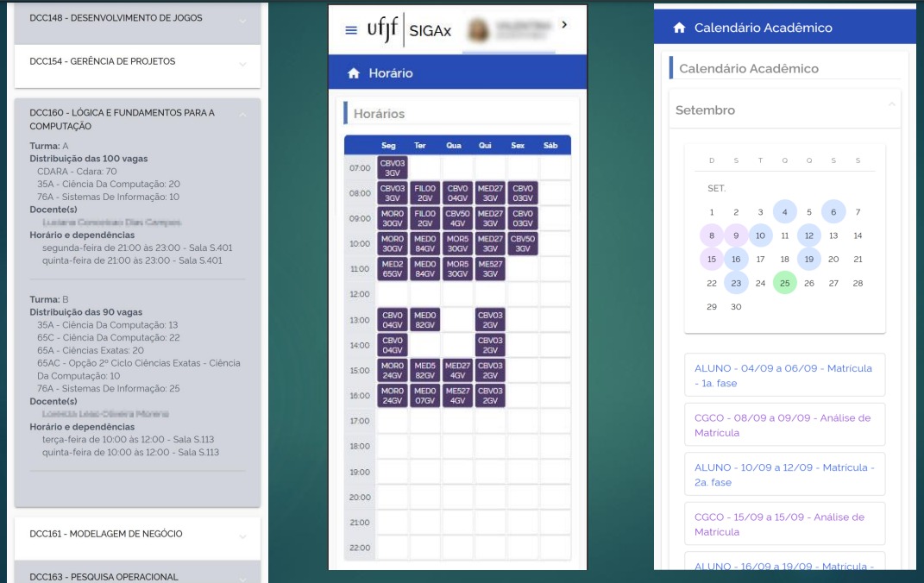Click the Sáb column header in schedule
This screenshot has height=583, width=924.
550,146
